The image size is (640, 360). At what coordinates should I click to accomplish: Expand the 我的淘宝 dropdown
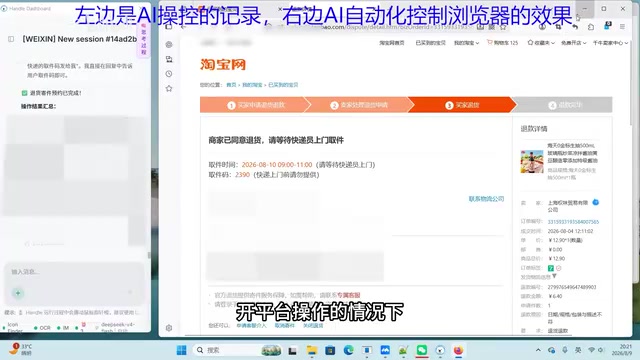coord(466,43)
